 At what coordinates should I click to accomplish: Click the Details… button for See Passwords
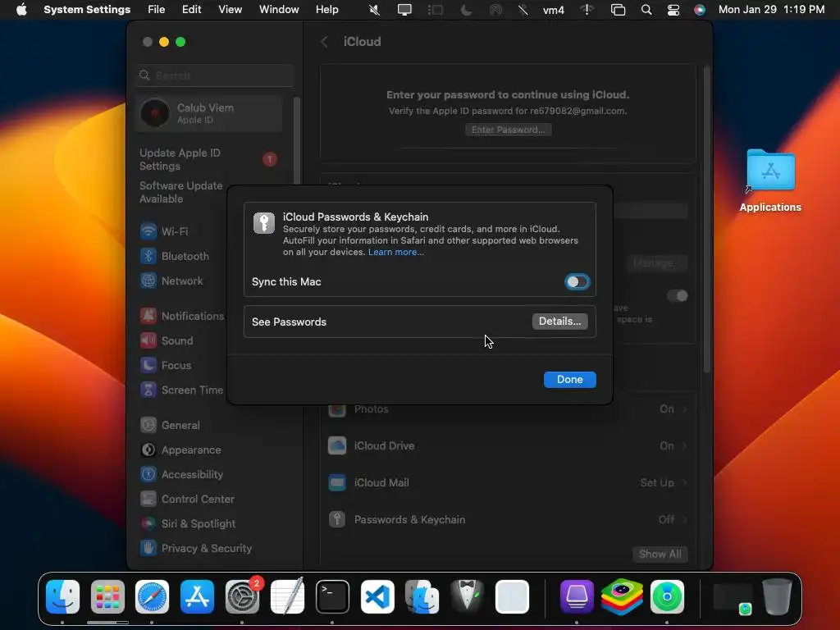click(x=559, y=322)
